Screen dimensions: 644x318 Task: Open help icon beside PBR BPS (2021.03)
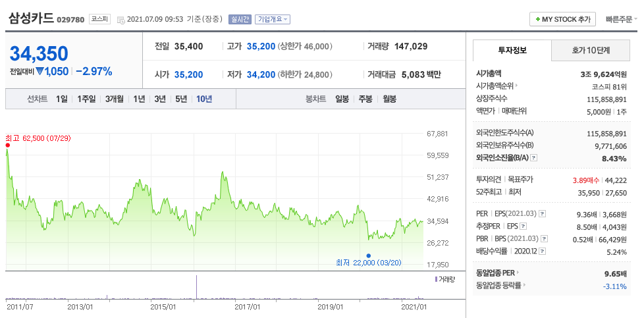[545, 239]
